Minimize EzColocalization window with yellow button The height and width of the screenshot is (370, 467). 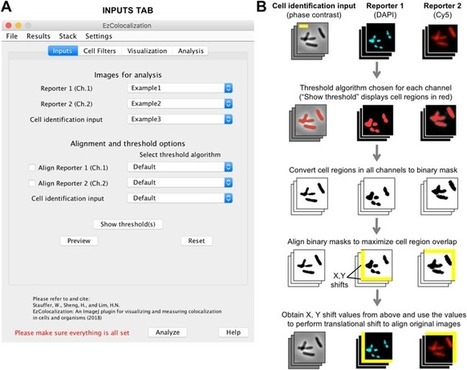point(18,25)
